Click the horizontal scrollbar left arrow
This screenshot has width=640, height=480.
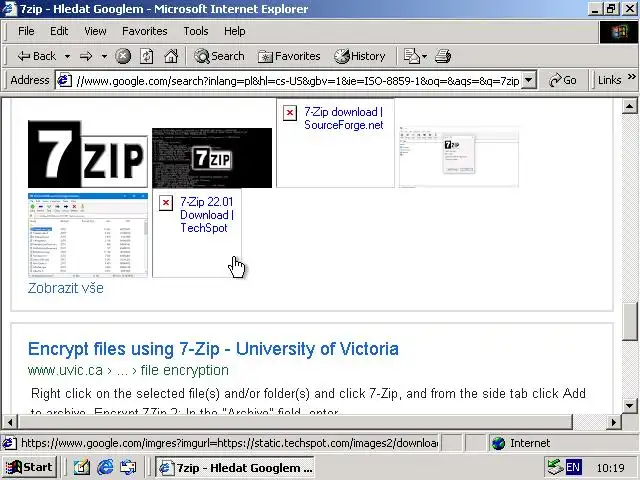pos(10,422)
